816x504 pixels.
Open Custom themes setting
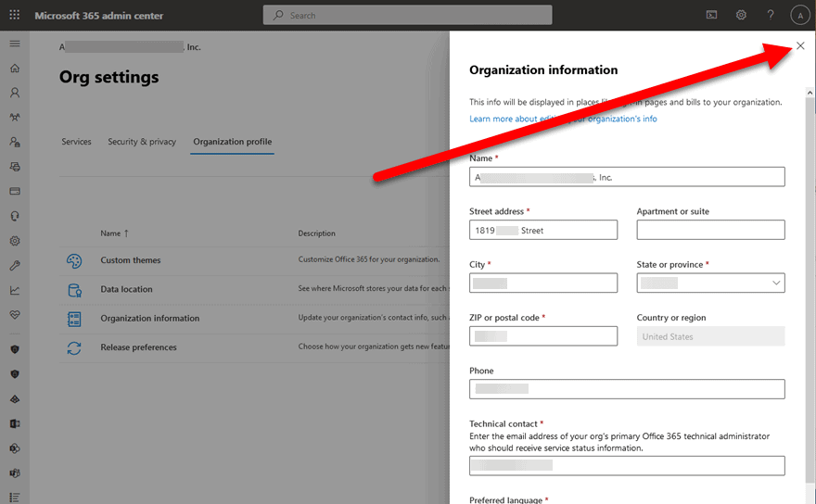[131, 260]
